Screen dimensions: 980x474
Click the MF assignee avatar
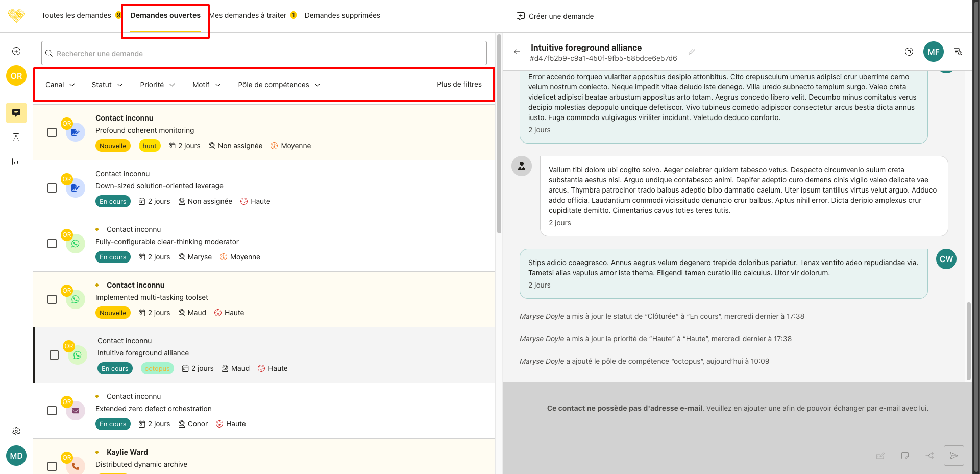point(933,52)
